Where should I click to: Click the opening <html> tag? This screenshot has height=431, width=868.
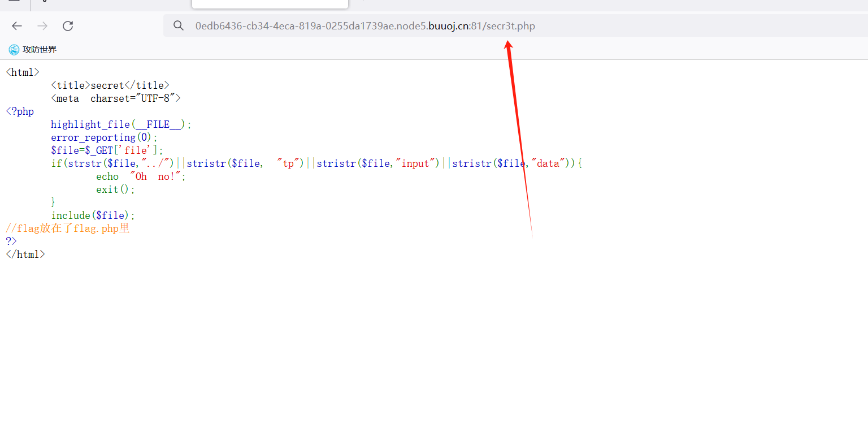click(x=23, y=72)
